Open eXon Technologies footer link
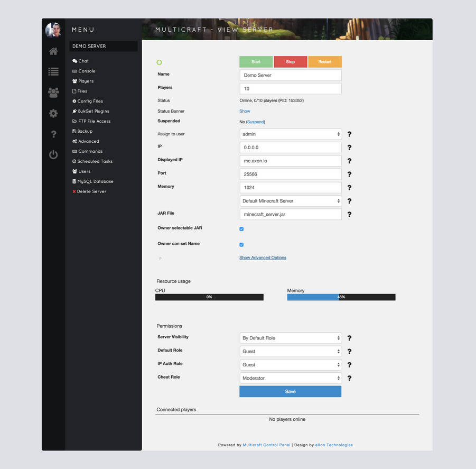The width and height of the screenshot is (476, 469). [334, 445]
